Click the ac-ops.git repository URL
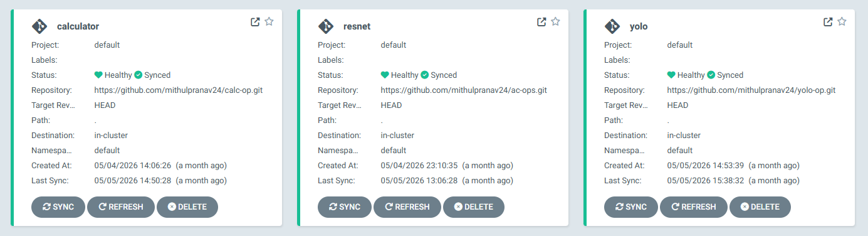This screenshot has width=868, height=236. (x=464, y=90)
